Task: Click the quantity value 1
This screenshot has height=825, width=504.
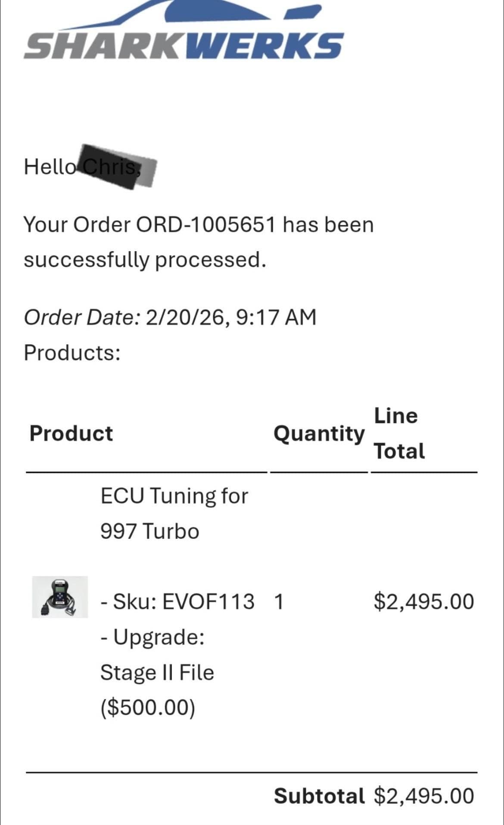Action: [279, 601]
